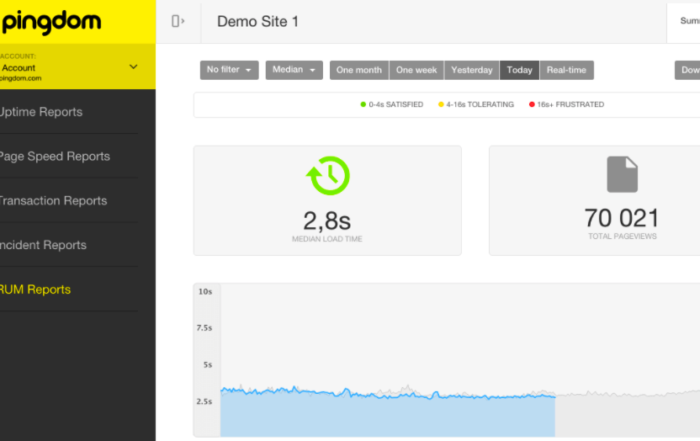Click the 2,8s median load time value

coord(327,220)
